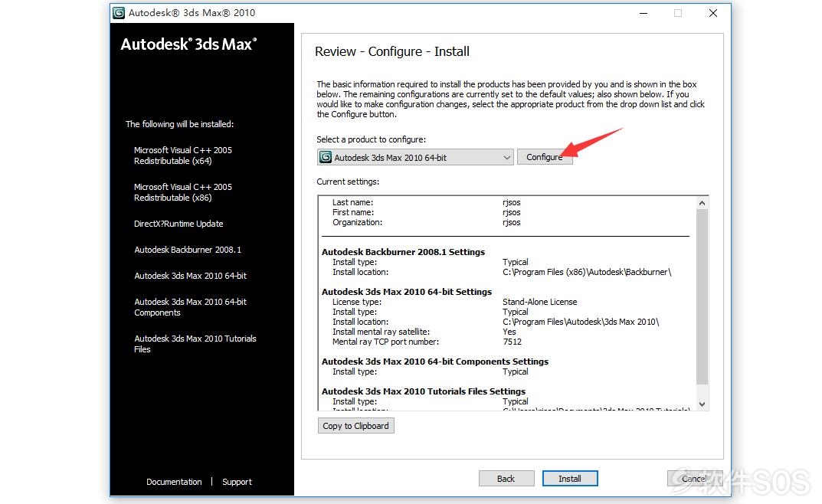Screen dimensions: 822x504
Task: Click 'Microsoft Visual C++ 2005 Redistributable (x86)'
Action: 183,191
